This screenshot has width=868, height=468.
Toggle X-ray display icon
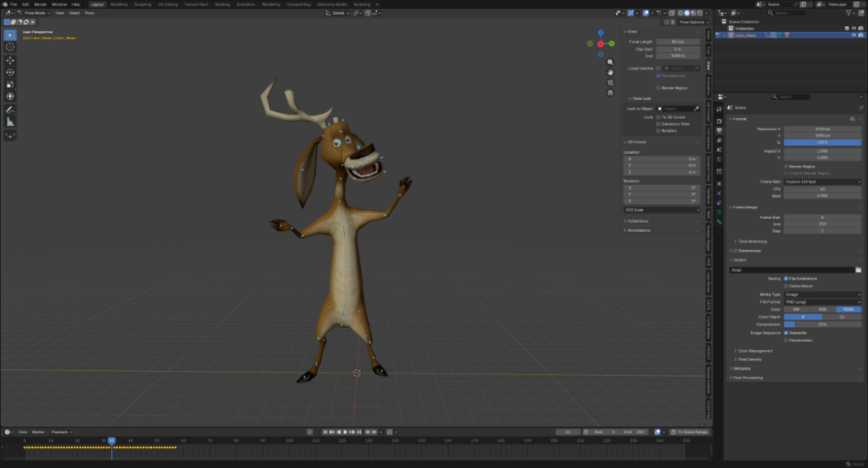pyautogui.click(x=672, y=13)
